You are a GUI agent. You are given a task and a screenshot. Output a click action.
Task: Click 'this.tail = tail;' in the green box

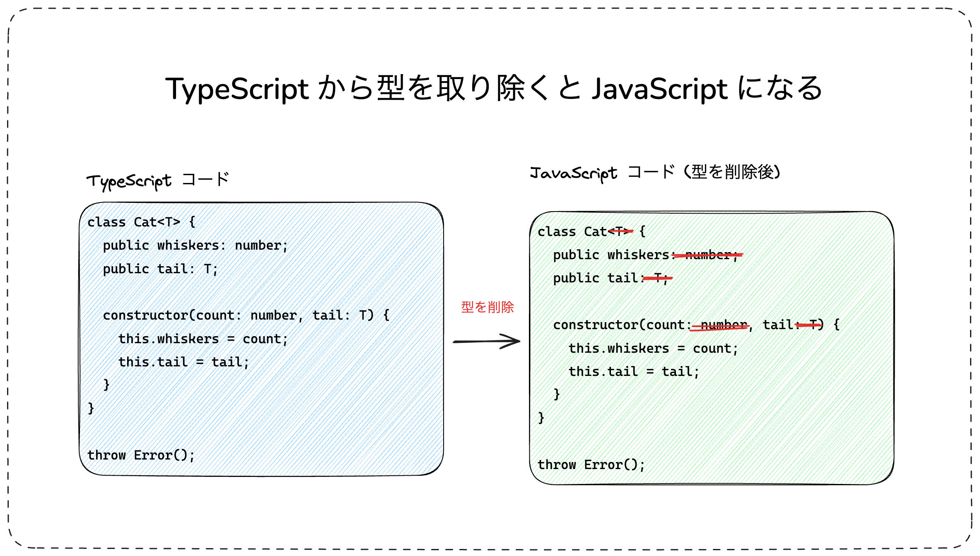pyautogui.click(x=634, y=372)
